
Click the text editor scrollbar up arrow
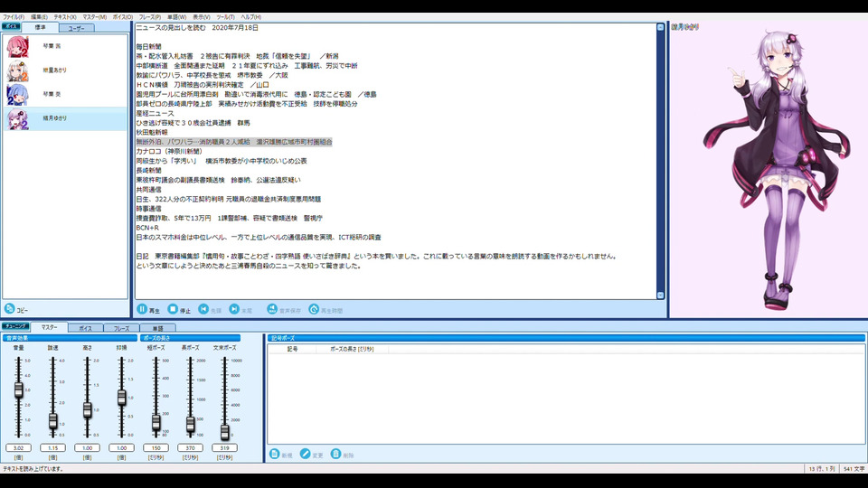[660, 27]
